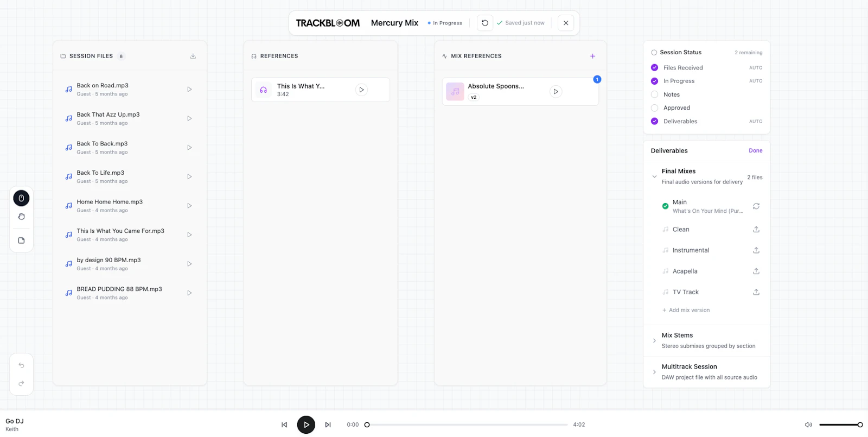The height and width of the screenshot is (437, 868).
Task: Click the '2 files' count
Action: (x=755, y=178)
